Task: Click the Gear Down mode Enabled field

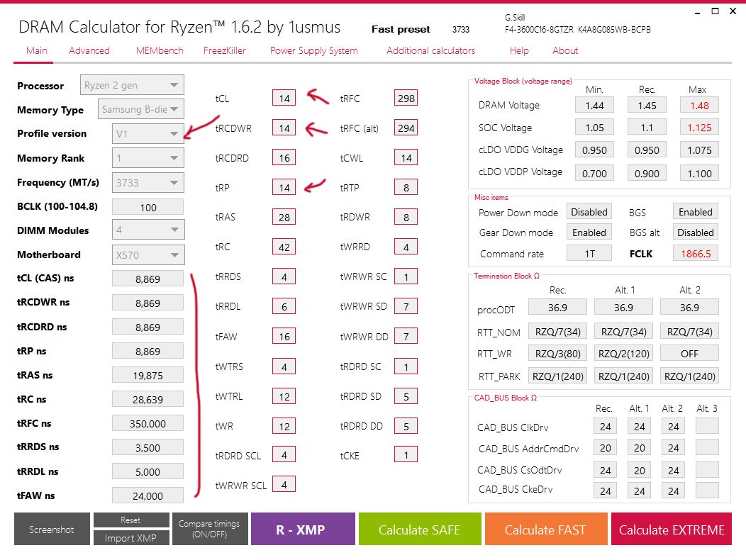Action: pos(589,233)
